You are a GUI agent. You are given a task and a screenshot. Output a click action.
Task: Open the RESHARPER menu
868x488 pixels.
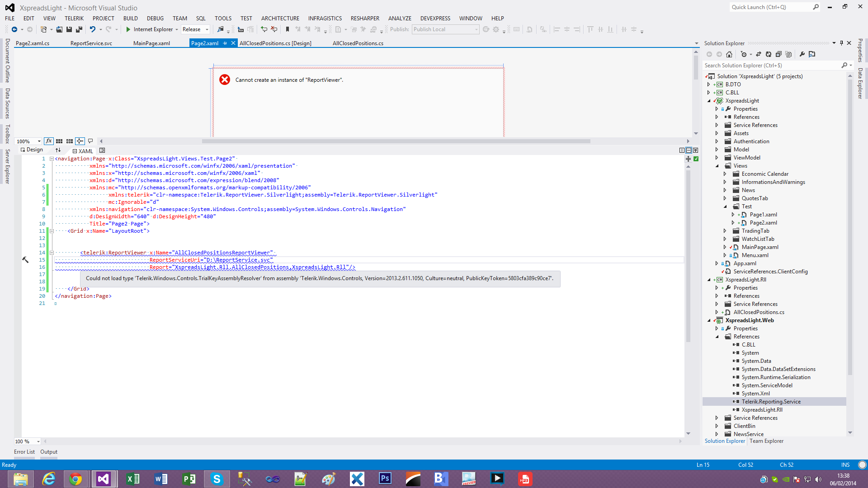(364, 19)
